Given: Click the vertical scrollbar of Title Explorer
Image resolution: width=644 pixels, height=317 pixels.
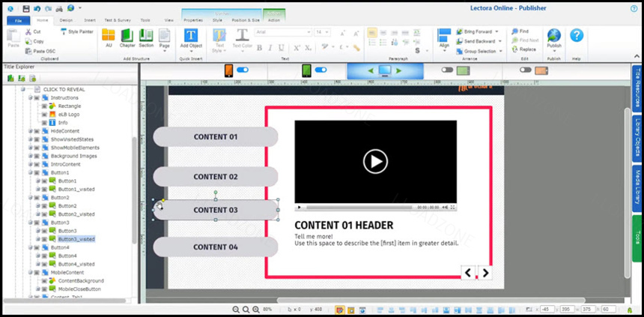Looking at the screenshot, I should (134, 191).
